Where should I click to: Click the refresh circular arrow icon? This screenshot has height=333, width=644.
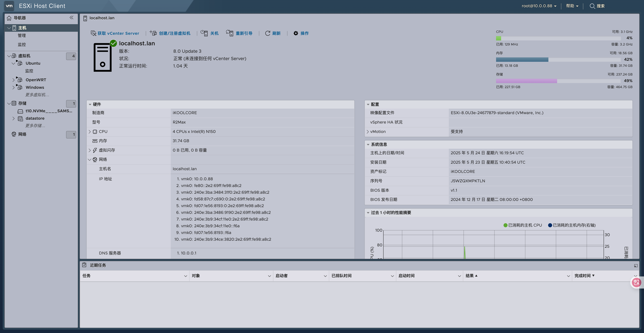[x=267, y=33]
